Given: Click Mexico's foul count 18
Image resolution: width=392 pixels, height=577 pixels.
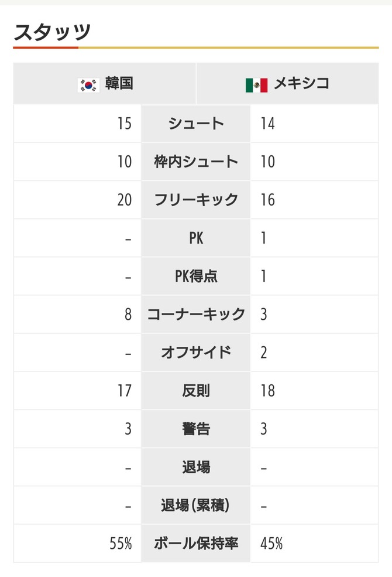Looking at the screenshot, I should pos(267,391).
